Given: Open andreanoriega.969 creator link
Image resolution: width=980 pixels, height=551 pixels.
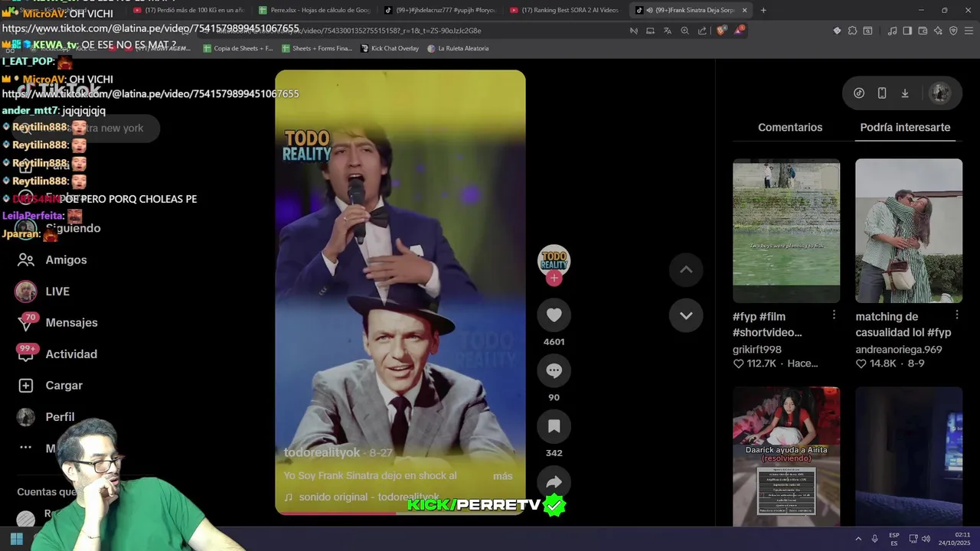Looking at the screenshot, I should [899, 350].
